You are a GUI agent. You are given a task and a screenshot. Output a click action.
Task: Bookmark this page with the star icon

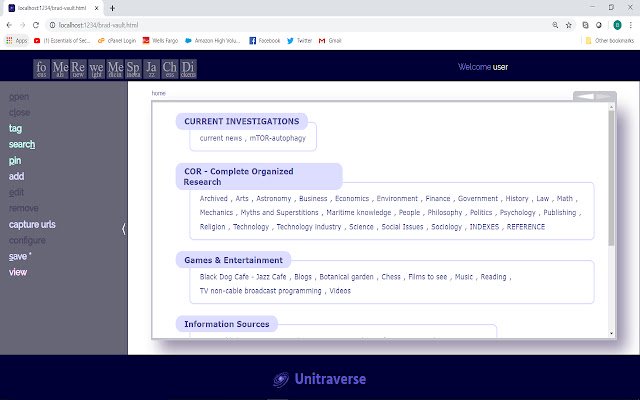coord(569,25)
